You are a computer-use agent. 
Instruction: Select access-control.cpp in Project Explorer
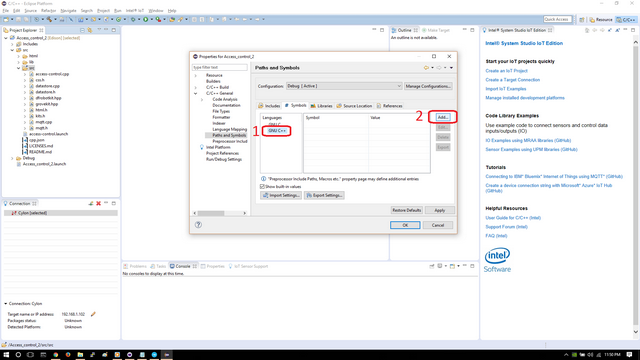pos(52,74)
